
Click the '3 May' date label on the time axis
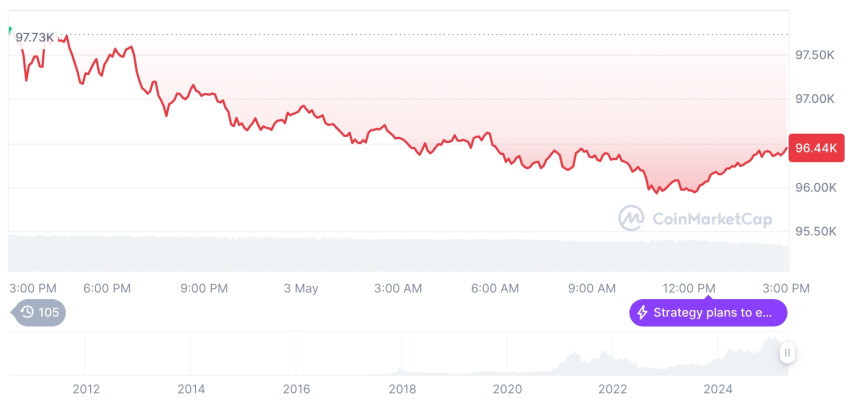point(301,288)
